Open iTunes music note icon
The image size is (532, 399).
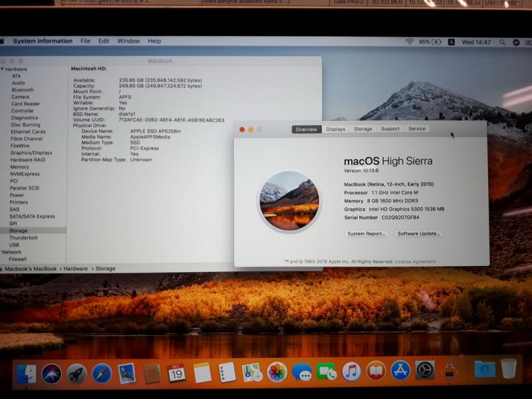(x=352, y=371)
